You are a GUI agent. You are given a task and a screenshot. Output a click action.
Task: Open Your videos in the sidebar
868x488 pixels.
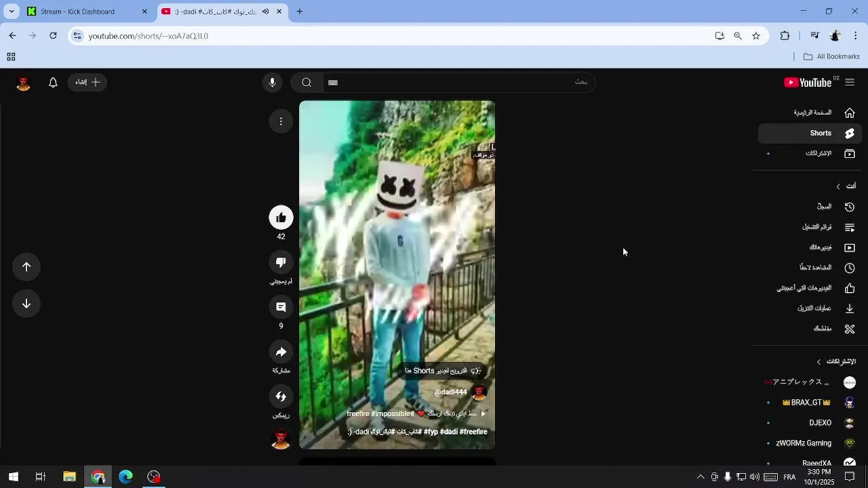click(810, 247)
